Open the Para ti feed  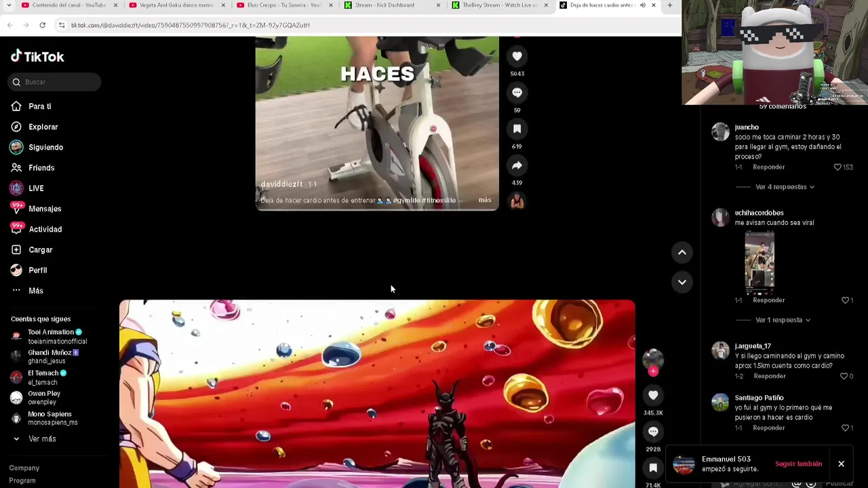tap(39, 106)
